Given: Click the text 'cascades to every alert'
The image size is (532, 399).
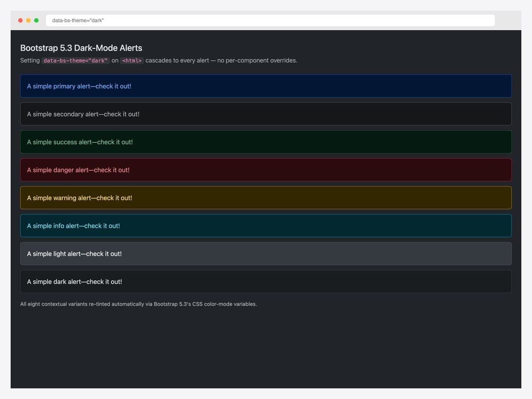Looking at the screenshot, I should tap(177, 60).
